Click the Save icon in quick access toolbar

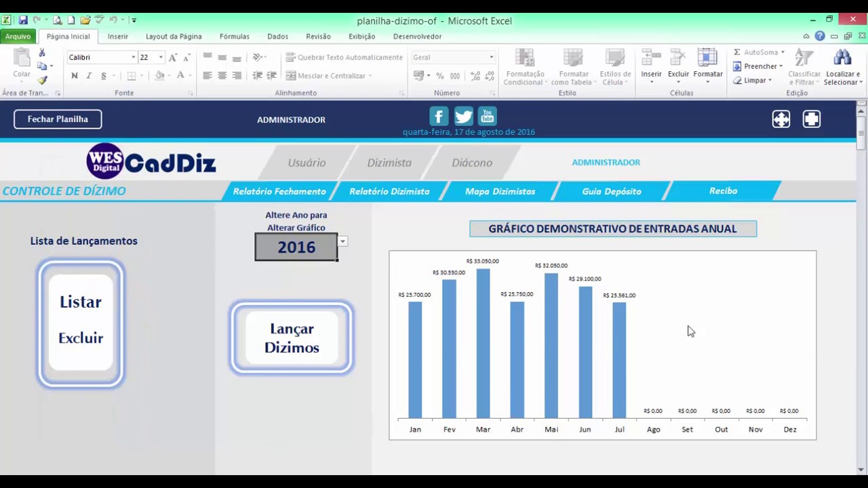23,20
